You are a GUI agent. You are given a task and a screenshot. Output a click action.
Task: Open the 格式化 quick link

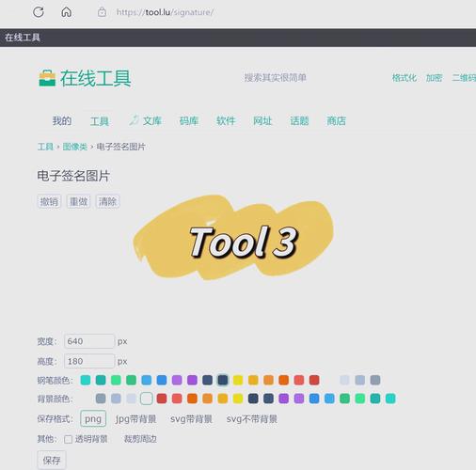point(405,78)
